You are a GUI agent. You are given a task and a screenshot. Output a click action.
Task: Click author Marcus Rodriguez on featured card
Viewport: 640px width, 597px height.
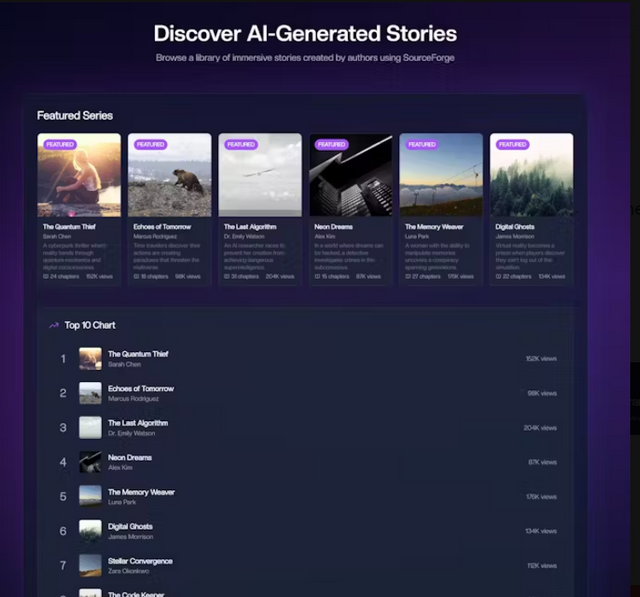[x=155, y=237]
